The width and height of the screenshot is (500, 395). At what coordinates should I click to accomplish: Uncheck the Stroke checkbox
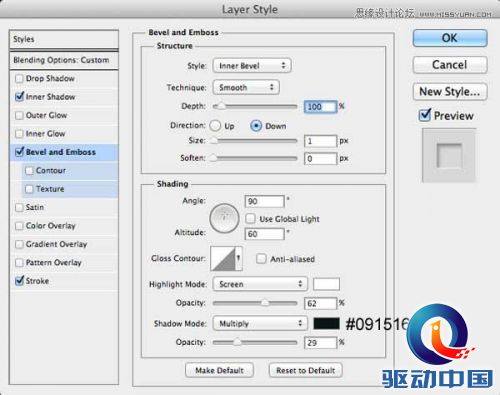click(x=19, y=281)
